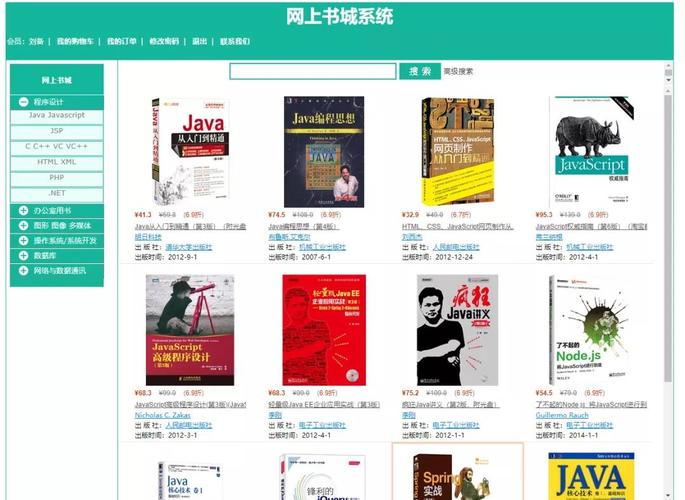The image size is (685, 500).
Task: Click the vertical scrollbar of book list
Action: click(668, 238)
